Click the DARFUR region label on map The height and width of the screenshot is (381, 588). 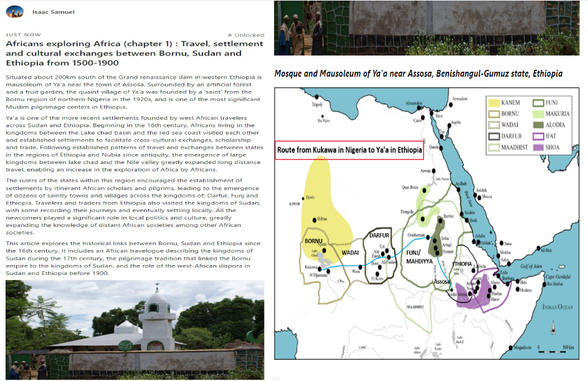coord(379,235)
